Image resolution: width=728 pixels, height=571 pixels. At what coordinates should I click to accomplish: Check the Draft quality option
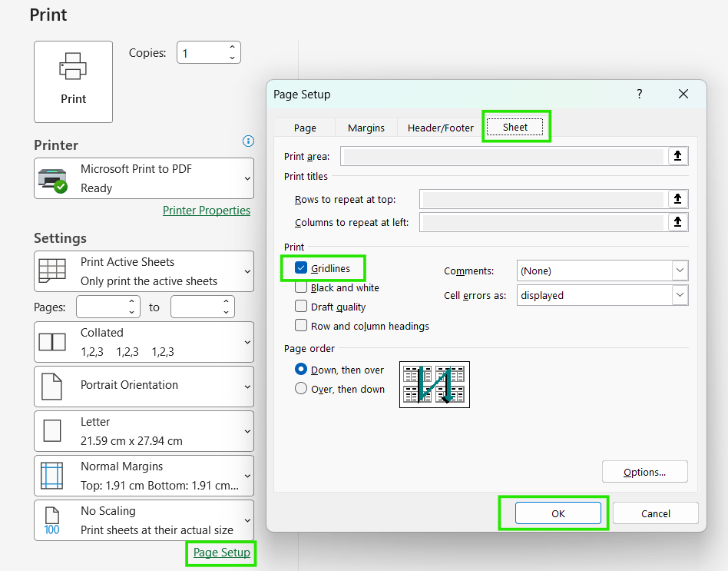[301, 306]
